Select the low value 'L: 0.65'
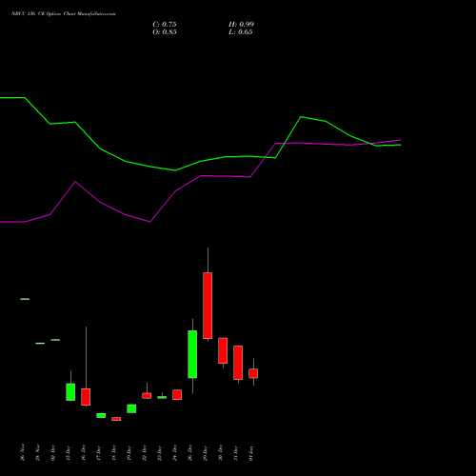Viewport: 476px width, 476px height. click(x=241, y=32)
